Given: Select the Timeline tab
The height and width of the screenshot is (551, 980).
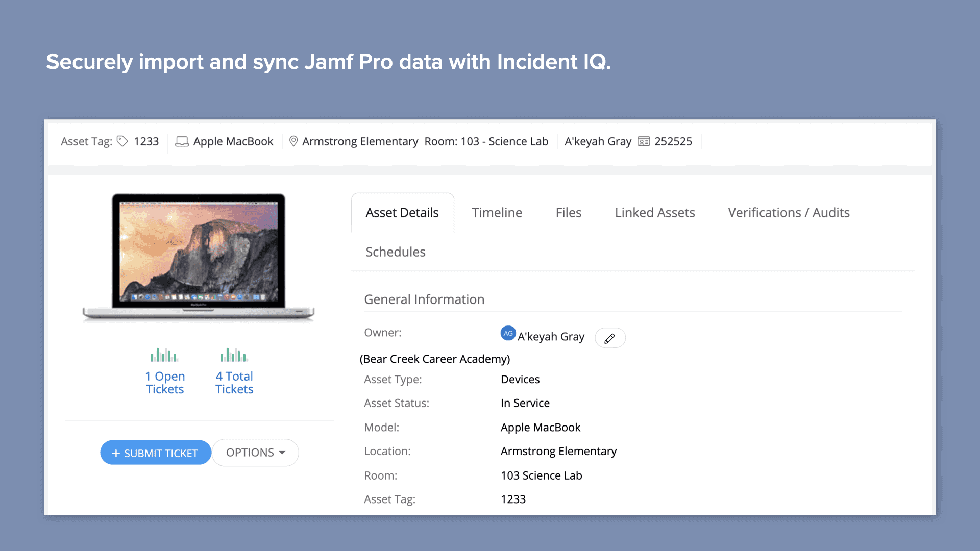Looking at the screenshot, I should [497, 213].
